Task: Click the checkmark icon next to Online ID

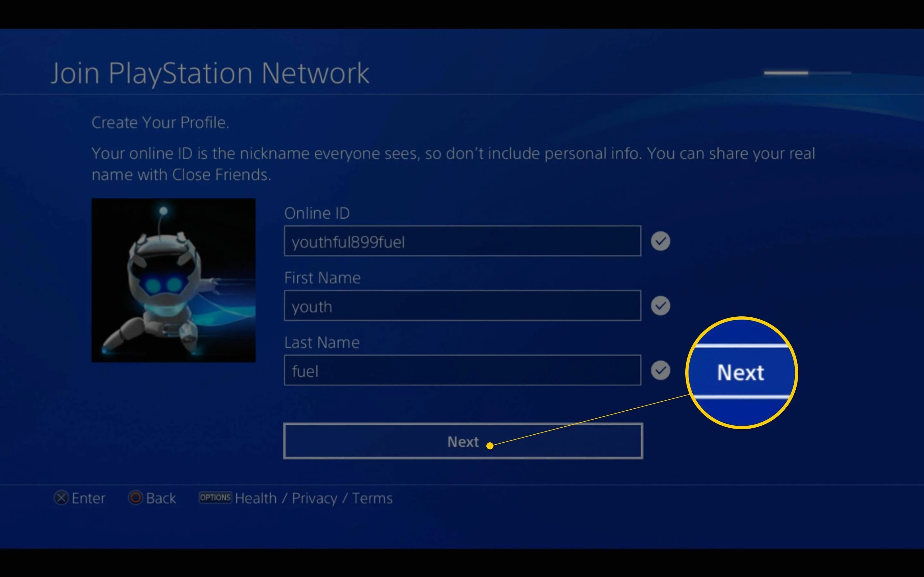Action: click(x=661, y=241)
